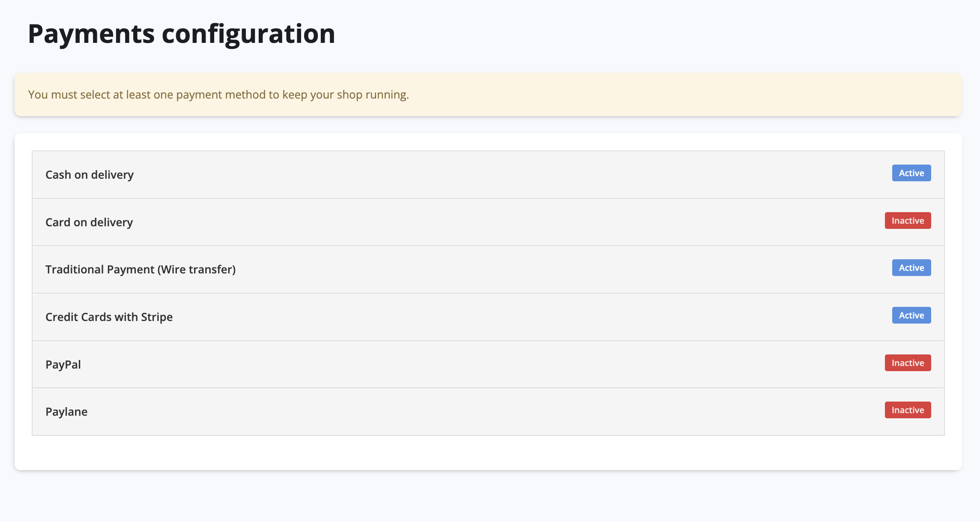Click the 'Credit Cards with Stripe' label
The image size is (980, 522).
click(x=109, y=317)
